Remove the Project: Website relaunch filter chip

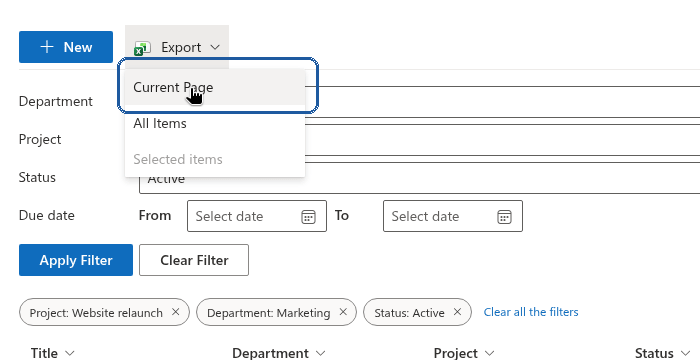(x=175, y=312)
